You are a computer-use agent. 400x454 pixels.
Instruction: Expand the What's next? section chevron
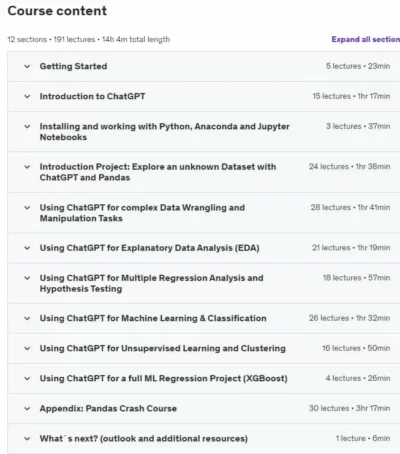click(27, 439)
